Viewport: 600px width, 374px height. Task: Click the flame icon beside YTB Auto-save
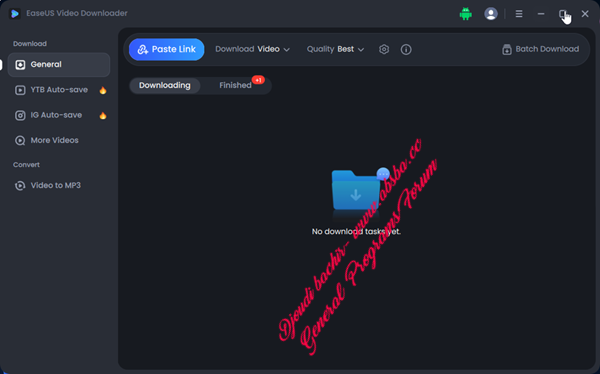(103, 90)
